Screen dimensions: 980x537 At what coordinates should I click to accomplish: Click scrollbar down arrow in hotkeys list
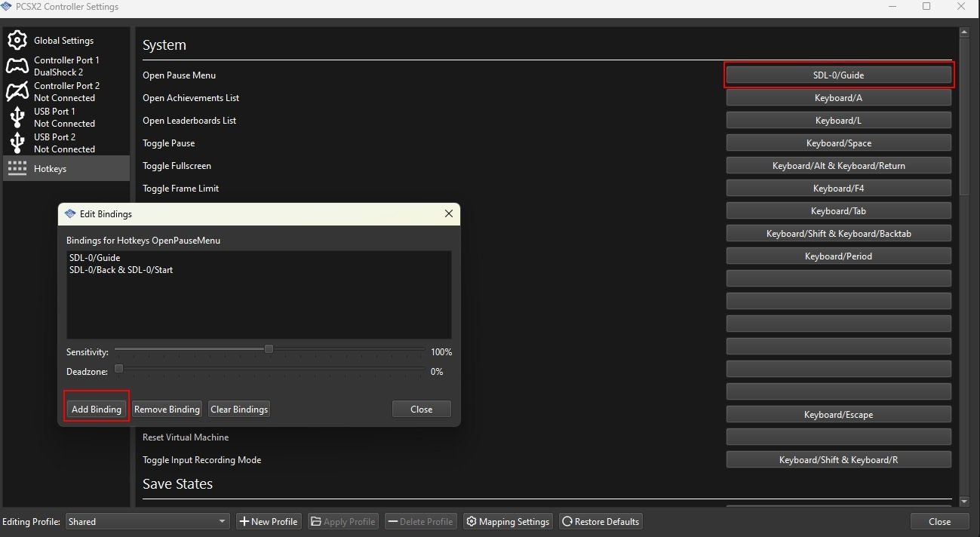click(x=964, y=502)
